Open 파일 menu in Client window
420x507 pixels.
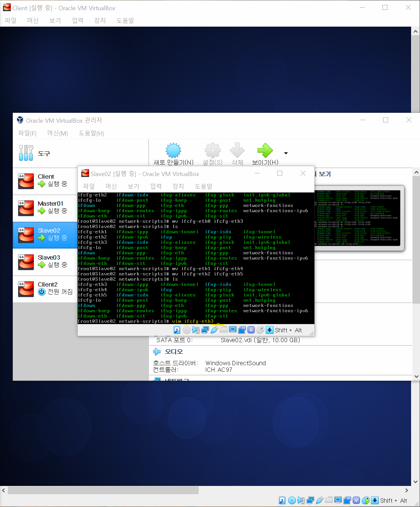(11, 20)
